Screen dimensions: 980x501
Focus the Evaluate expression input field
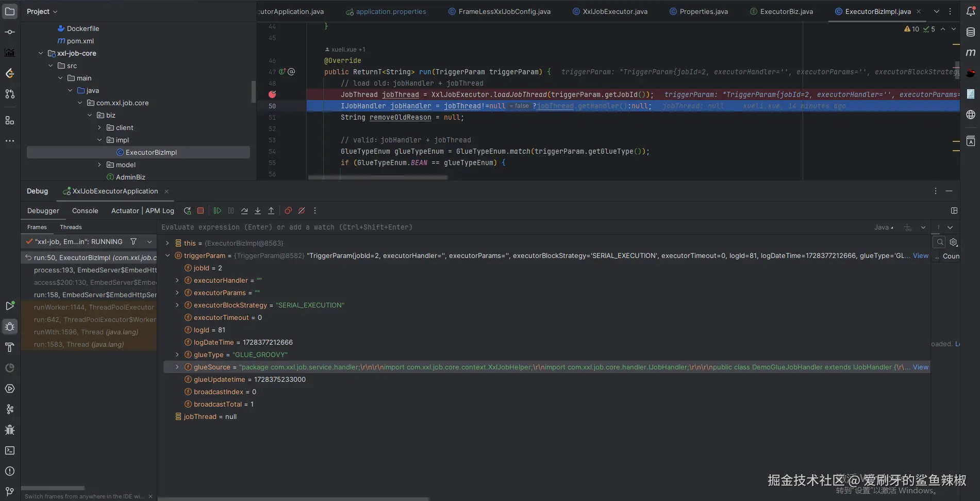click(x=516, y=227)
